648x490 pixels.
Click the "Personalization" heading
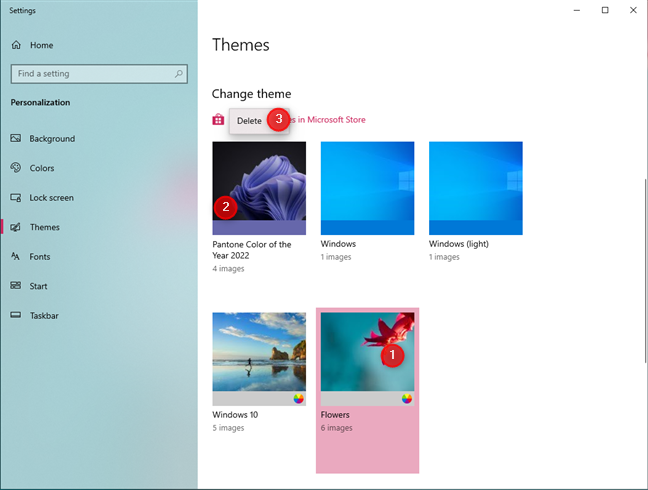40,102
